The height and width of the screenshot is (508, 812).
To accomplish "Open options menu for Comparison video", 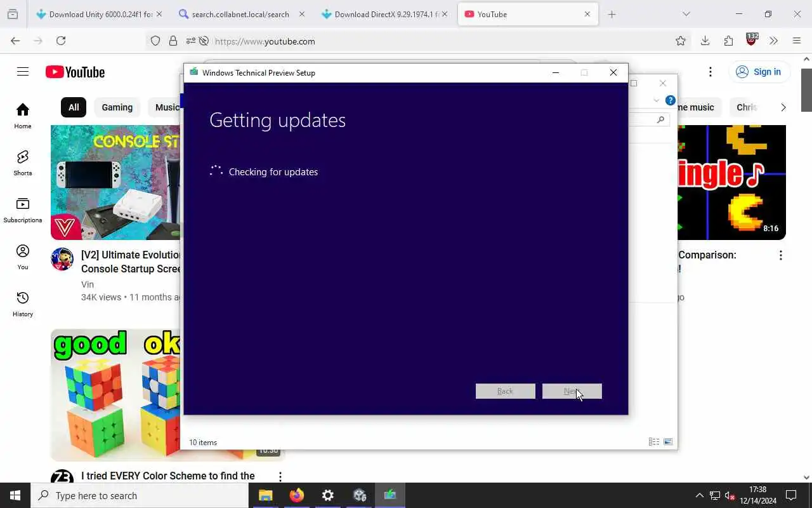I will click(x=781, y=255).
